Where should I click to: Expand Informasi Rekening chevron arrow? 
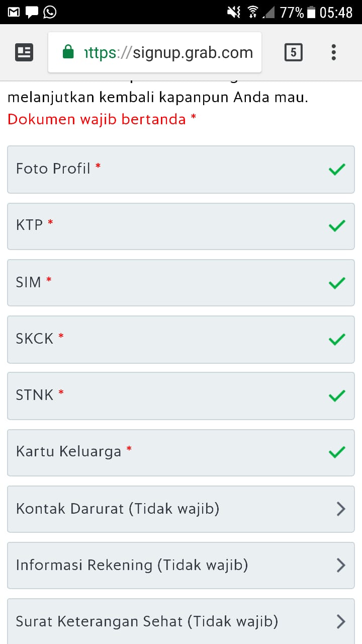pos(340,566)
